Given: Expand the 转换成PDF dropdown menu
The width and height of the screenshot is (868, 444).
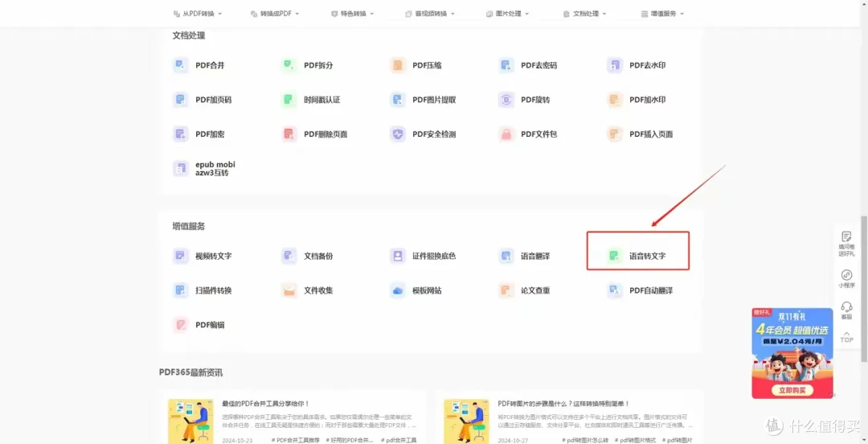Looking at the screenshot, I should click(275, 14).
